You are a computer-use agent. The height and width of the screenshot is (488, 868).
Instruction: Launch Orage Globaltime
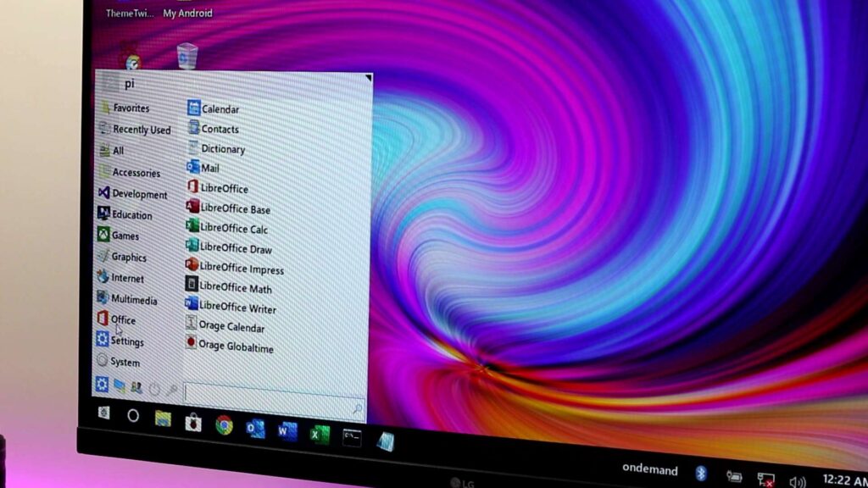click(229, 347)
